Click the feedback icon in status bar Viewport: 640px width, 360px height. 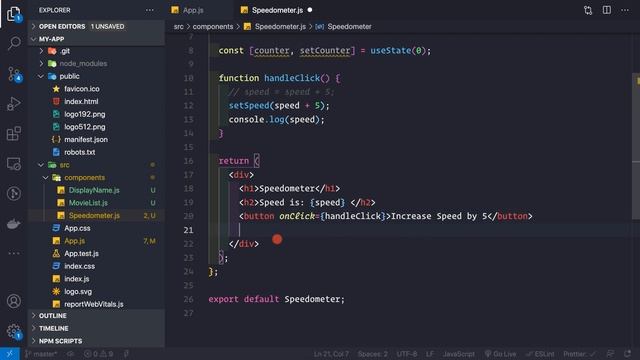click(x=610, y=354)
